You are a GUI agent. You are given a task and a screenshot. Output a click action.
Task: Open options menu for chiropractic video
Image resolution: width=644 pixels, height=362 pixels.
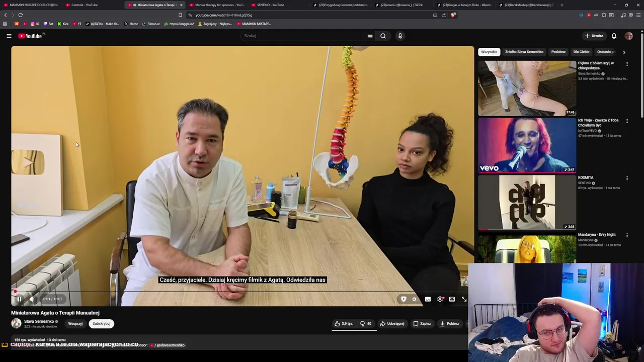627,64
